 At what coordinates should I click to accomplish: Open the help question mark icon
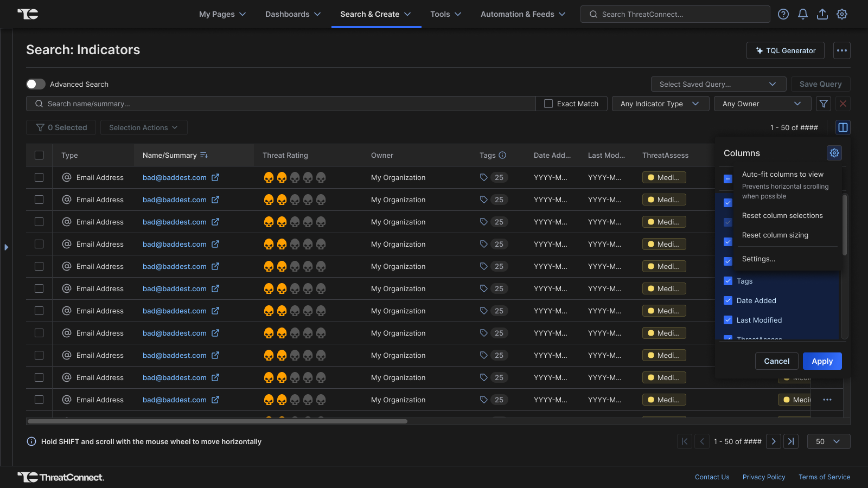783,14
